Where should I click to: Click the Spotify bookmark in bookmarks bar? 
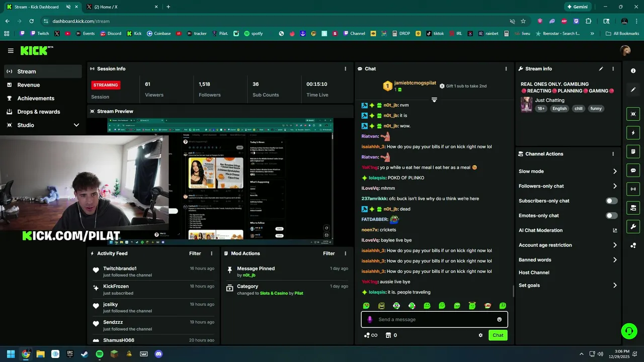pyautogui.click(x=254, y=34)
